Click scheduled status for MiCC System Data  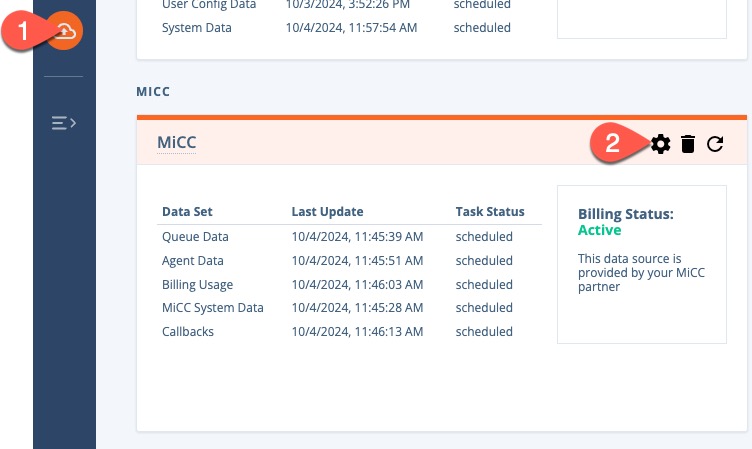point(484,307)
